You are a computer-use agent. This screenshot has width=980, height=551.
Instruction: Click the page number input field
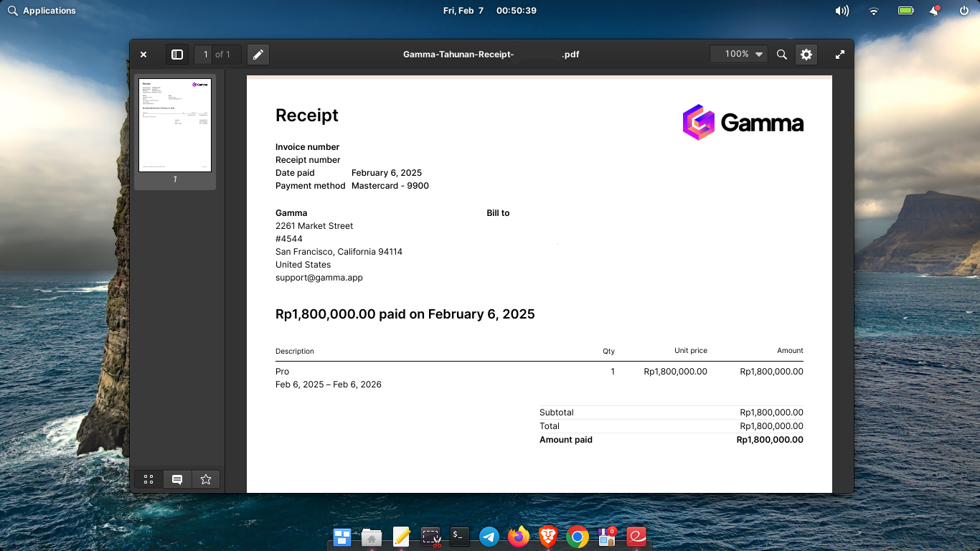coord(206,55)
